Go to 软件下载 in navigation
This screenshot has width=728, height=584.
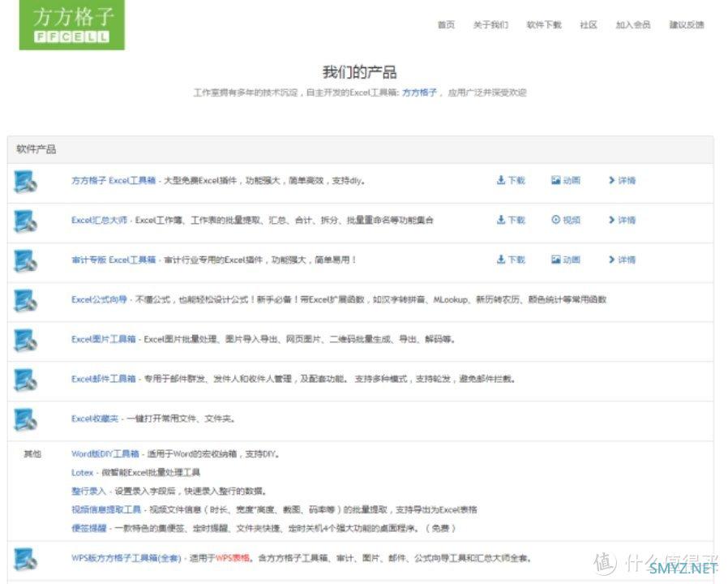coord(544,24)
